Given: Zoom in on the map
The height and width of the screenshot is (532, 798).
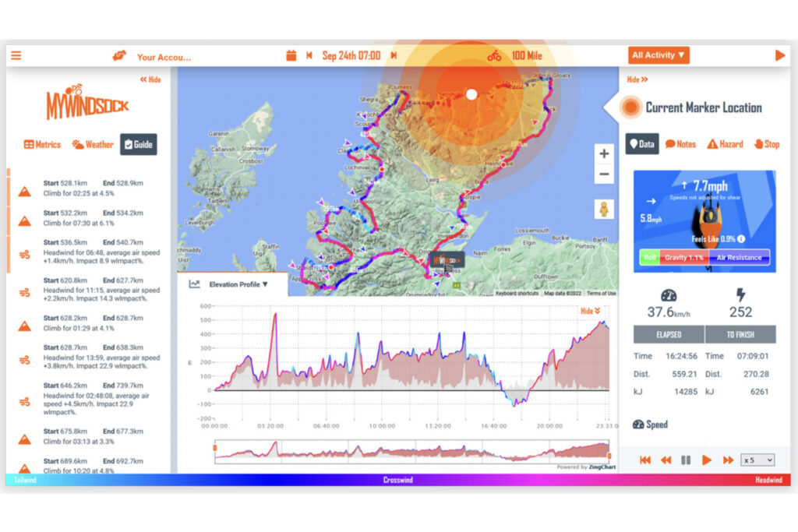Looking at the screenshot, I should point(604,153).
